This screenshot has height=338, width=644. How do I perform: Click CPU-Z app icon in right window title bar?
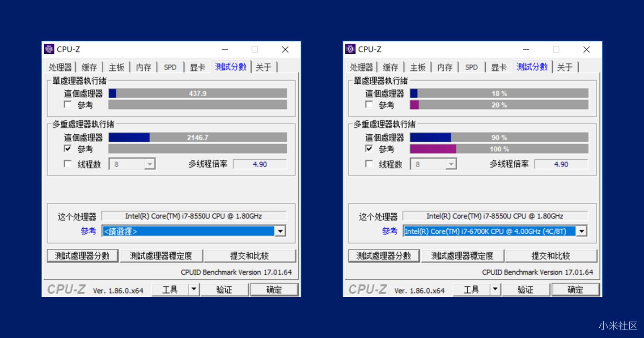click(x=351, y=49)
